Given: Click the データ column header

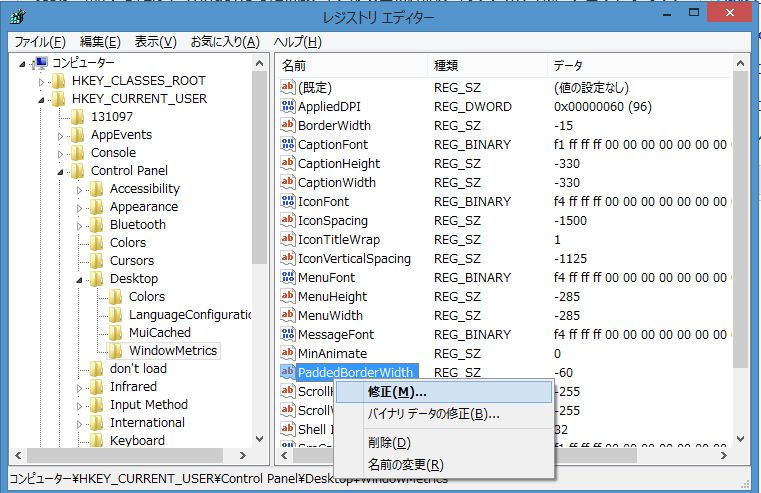Looking at the screenshot, I should 640,65.
